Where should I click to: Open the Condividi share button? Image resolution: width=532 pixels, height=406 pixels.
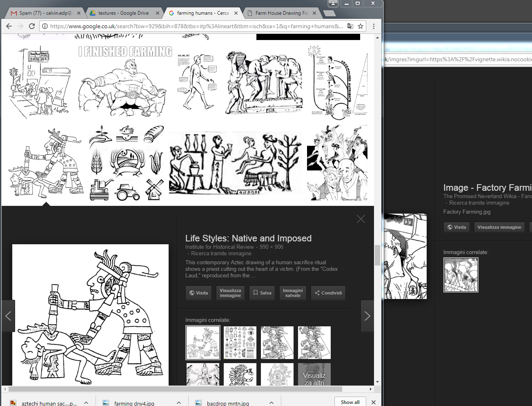pos(328,293)
